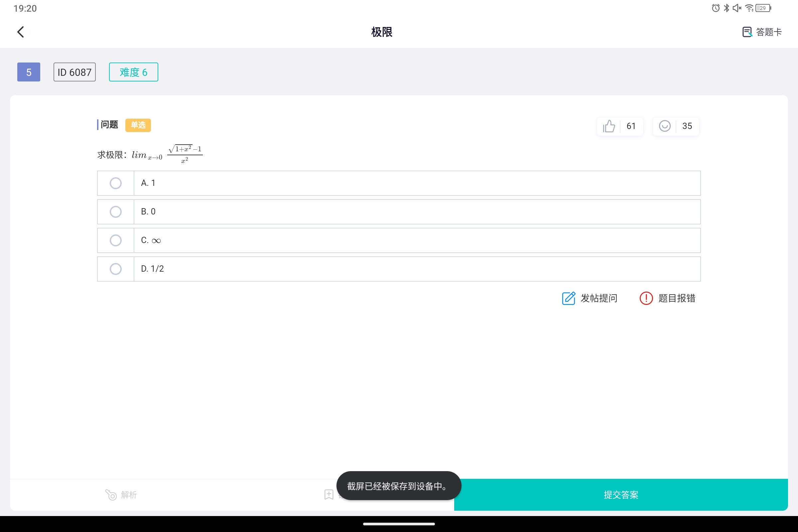Click the 发帖提问 text link
798x532 pixels.
[599, 298]
